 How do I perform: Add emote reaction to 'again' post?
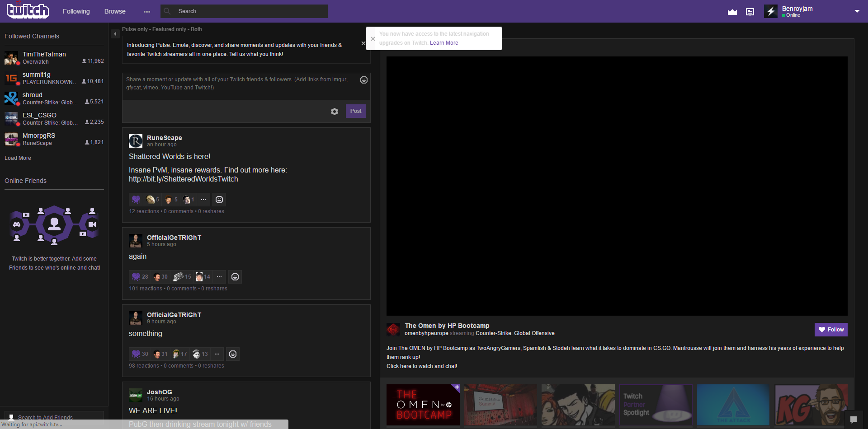pos(235,277)
